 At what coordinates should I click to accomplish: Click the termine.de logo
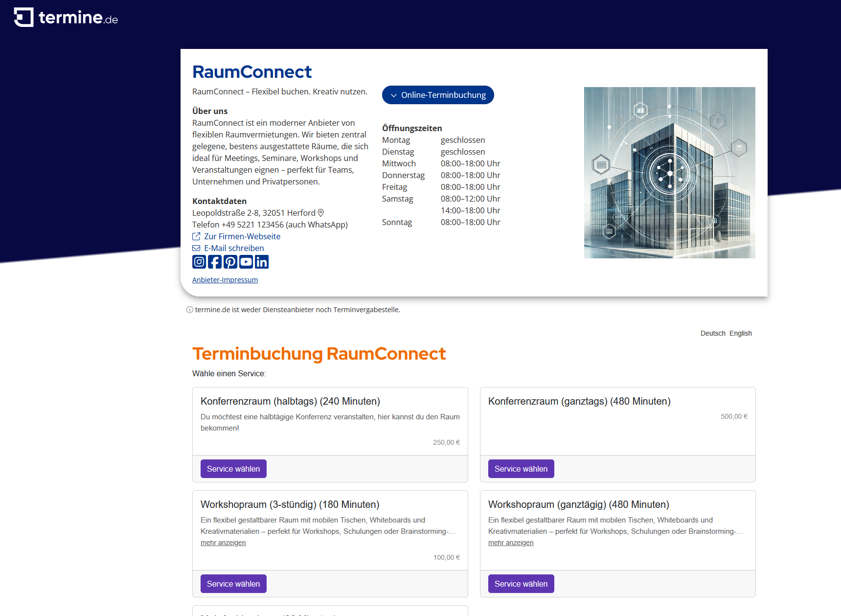pyautogui.click(x=66, y=17)
